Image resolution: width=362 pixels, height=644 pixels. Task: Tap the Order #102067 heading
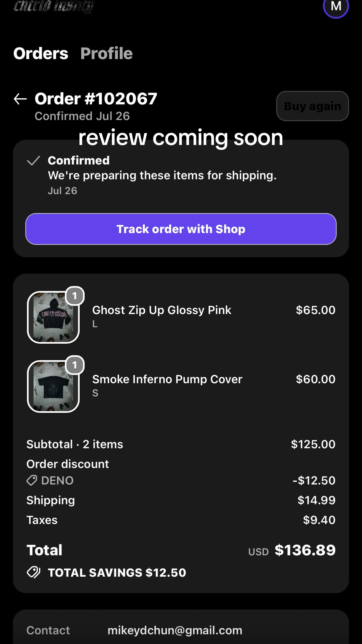[x=96, y=99]
